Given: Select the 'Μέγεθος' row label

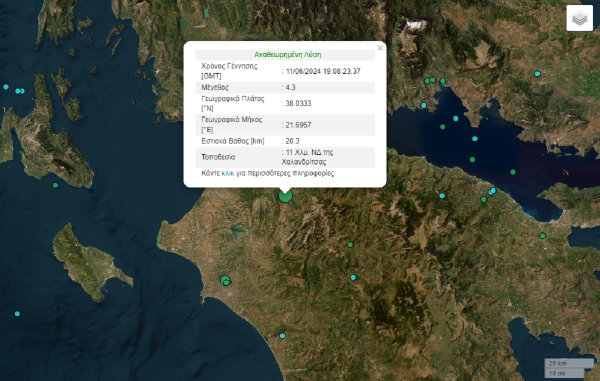Looking at the screenshot, I should [215, 87].
